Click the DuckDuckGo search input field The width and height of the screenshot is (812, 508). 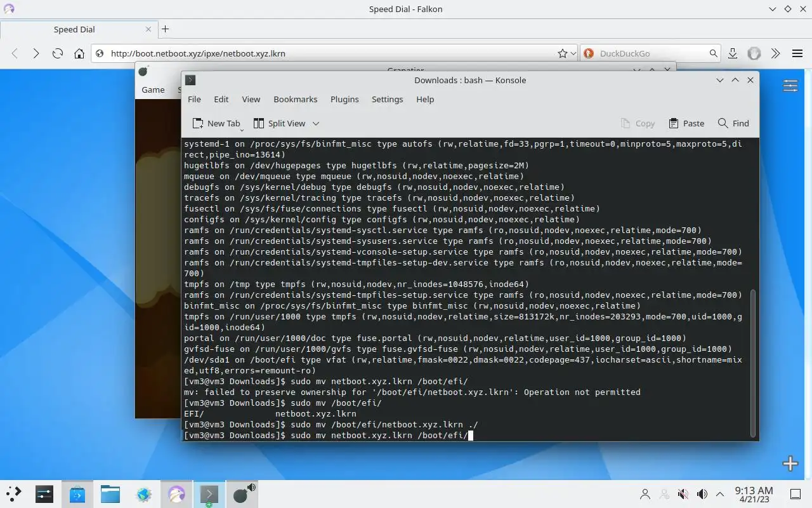pos(652,53)
